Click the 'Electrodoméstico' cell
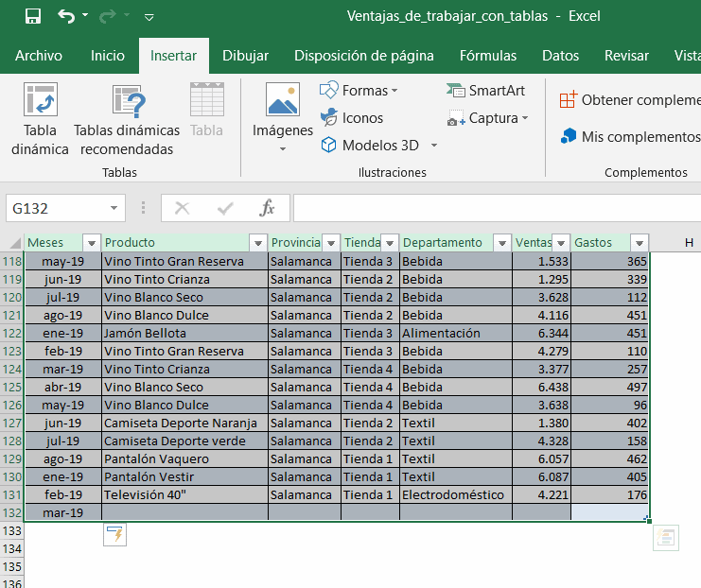Image resolution: width=701 pixels, height=588 pixels. [456, 494]
